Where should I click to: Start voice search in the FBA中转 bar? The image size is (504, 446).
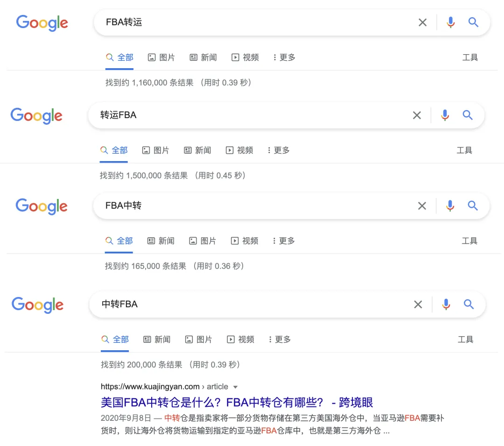point(450,206)
